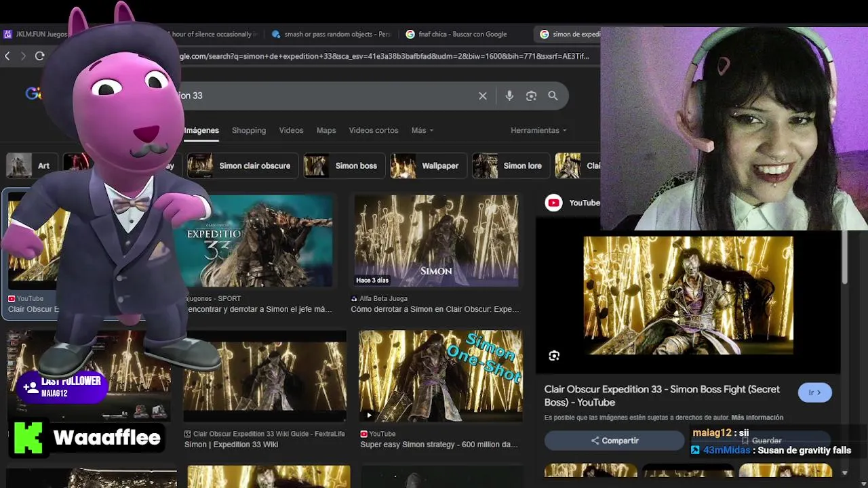Open the Herramientas dropdown

(538, 130)
